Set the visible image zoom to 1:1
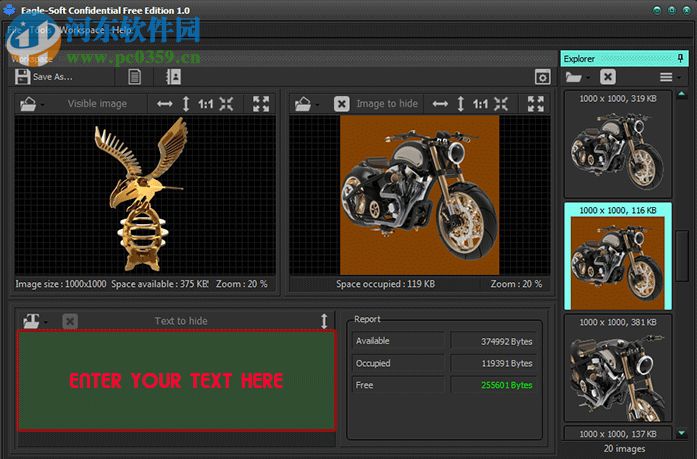Screen dimensions: 697x459 click(x=206, y=104)
